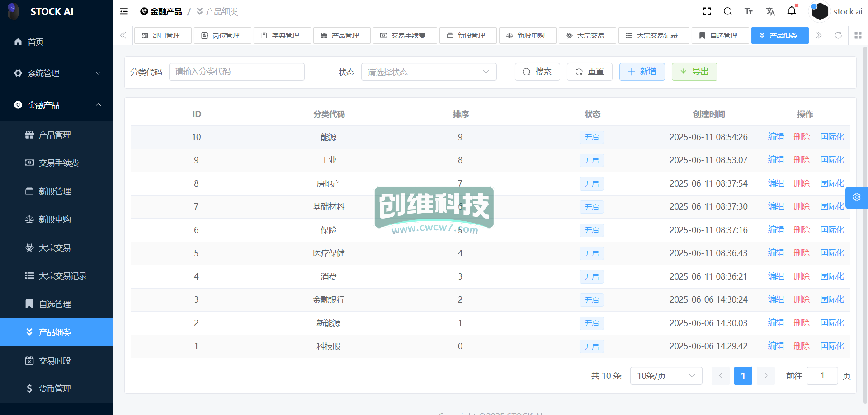Viewport: 868px width, 415px height.
Task: Click the refresh tab icon
Action: (x=838, y=35)
